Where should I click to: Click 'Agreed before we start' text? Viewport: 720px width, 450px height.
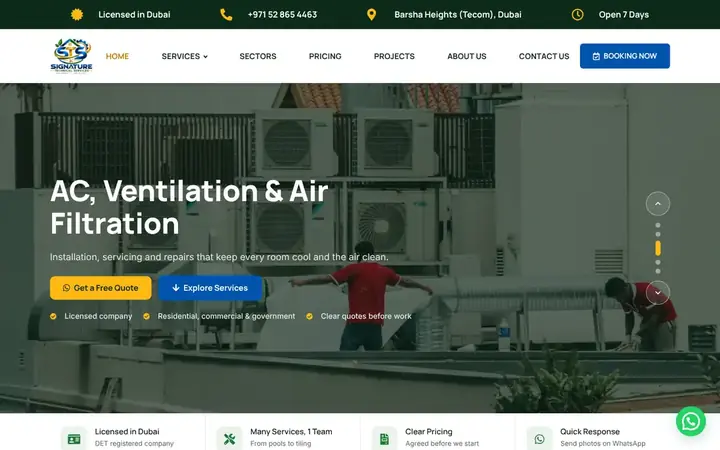[442, 444]
